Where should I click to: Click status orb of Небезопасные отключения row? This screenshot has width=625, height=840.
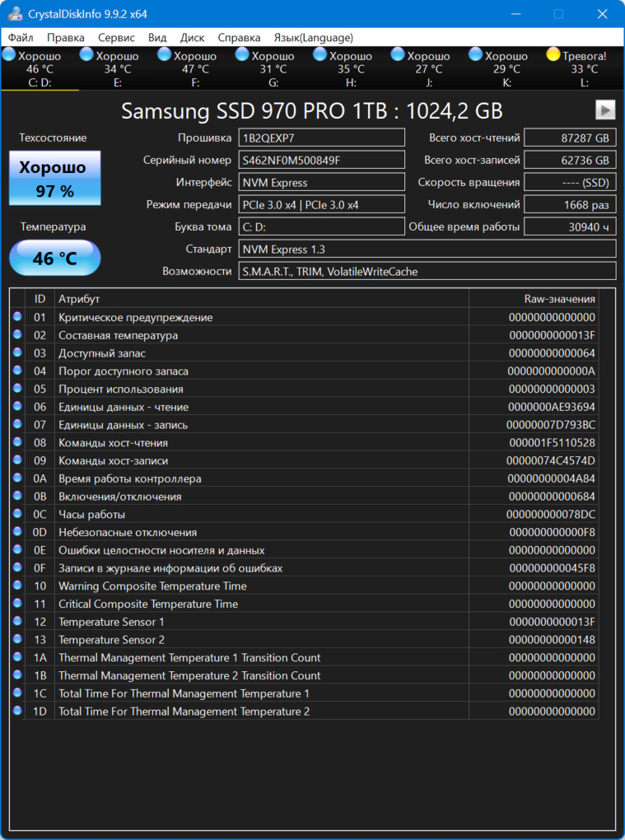17,531
